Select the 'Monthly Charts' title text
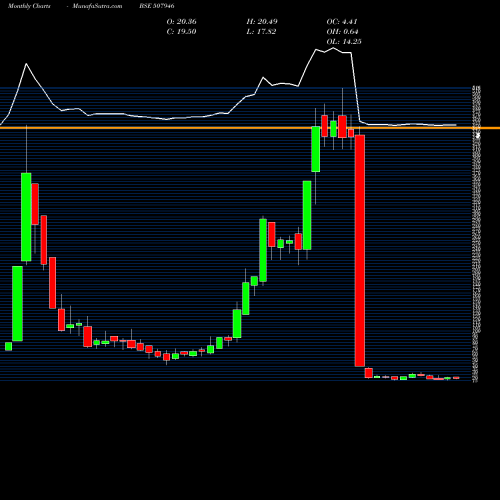The image size is (500, 500). coord(29,6)
